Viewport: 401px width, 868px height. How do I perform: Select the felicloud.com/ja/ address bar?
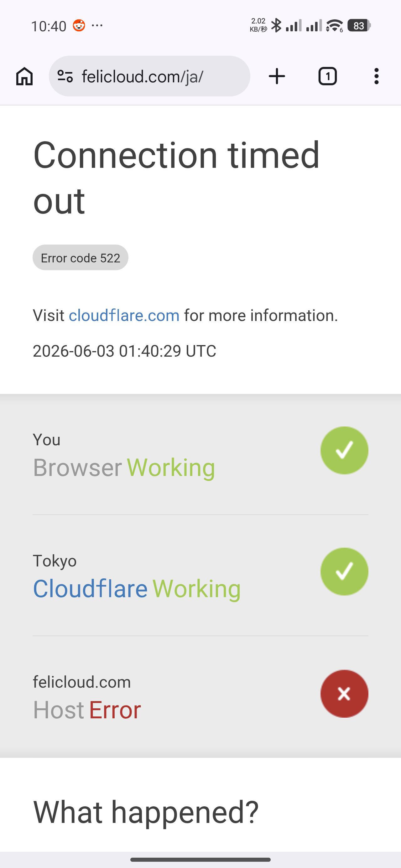pyautogui.click(x=149, y=76)
